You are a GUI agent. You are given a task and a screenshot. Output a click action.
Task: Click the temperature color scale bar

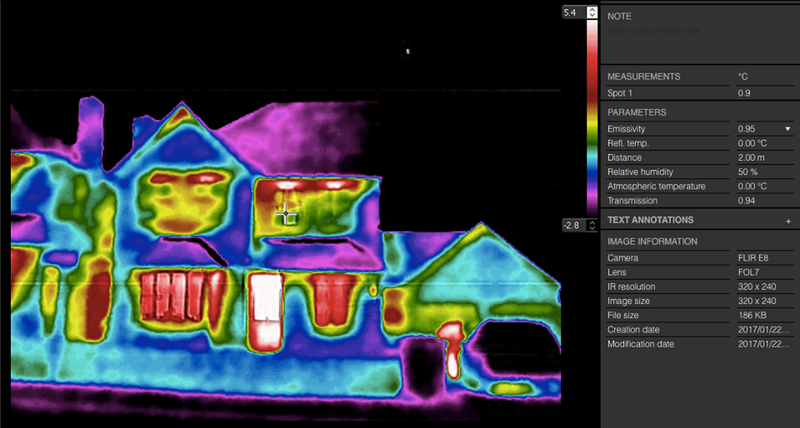(x=592, y=118)
